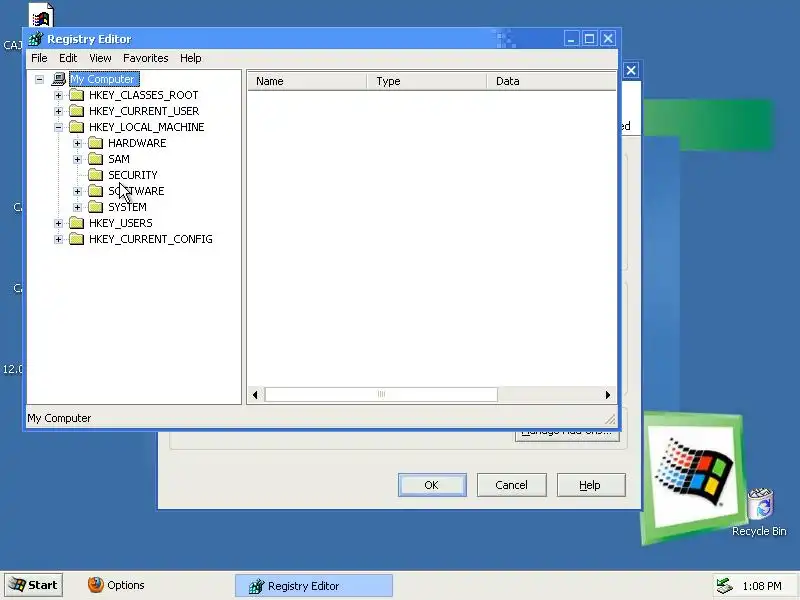Click the SYSTEM folder icon
This screenshot has width=800, height=600.
pyautogui.click(x=95, y=207)
